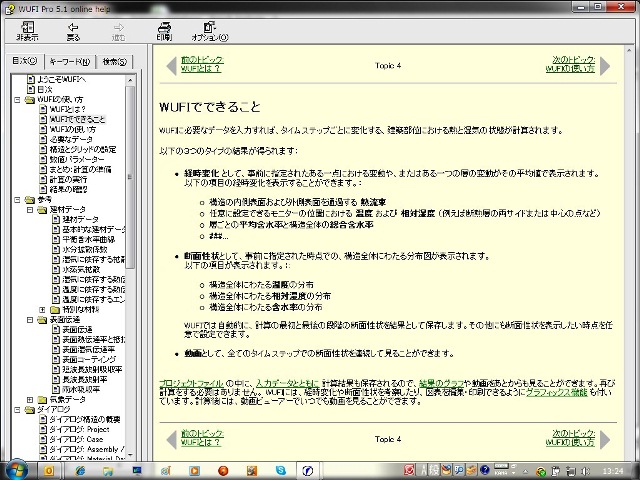Image resolution: width=640 pixels, height=480 pixels.
Task: Follow bottom 次のトピック: WUFIの使い方 link
Action: coord(570,438)
